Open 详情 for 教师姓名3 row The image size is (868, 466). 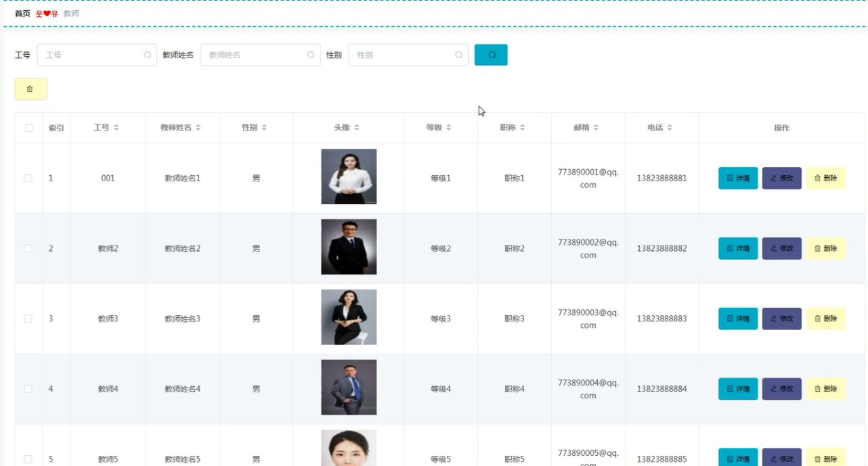(x=738, y=319)
